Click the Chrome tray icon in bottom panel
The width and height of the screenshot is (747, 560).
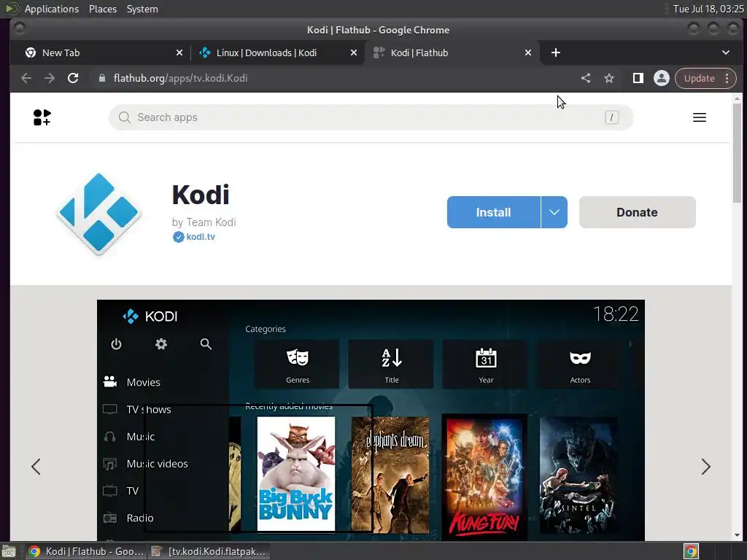click(x=691, y=551)
